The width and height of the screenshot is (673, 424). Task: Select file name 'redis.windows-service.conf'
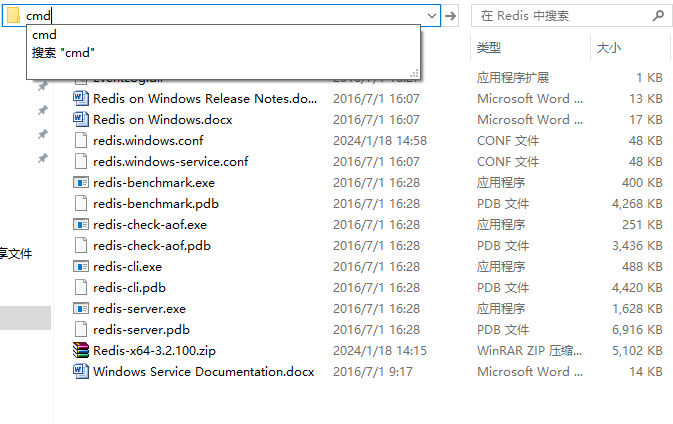pos(170,161)
